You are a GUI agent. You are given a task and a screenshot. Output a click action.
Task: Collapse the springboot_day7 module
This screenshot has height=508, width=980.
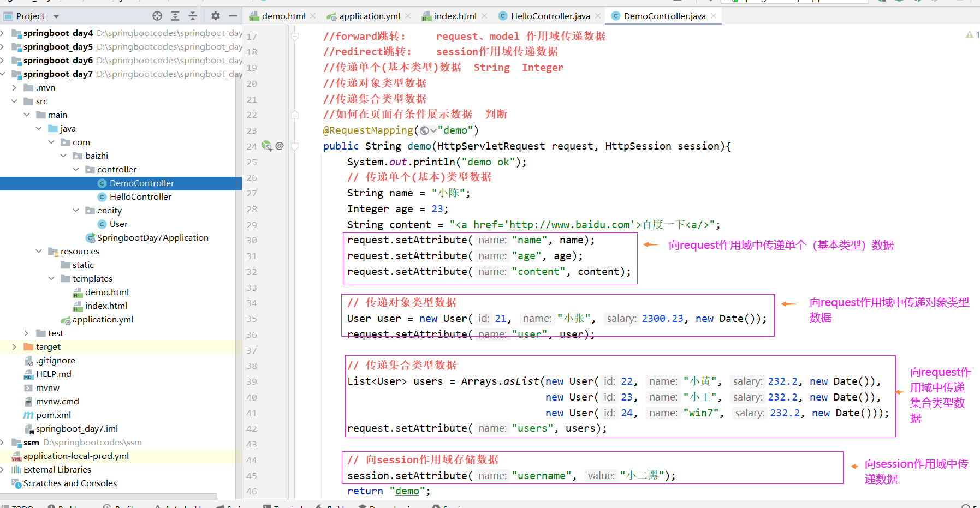tap(3, 74)
